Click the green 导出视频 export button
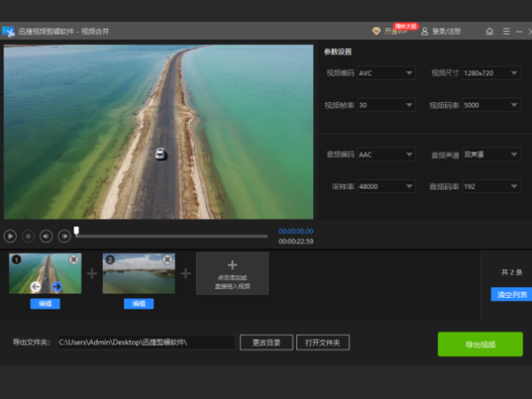Viewport: 532px width, 399px height. 480,344
